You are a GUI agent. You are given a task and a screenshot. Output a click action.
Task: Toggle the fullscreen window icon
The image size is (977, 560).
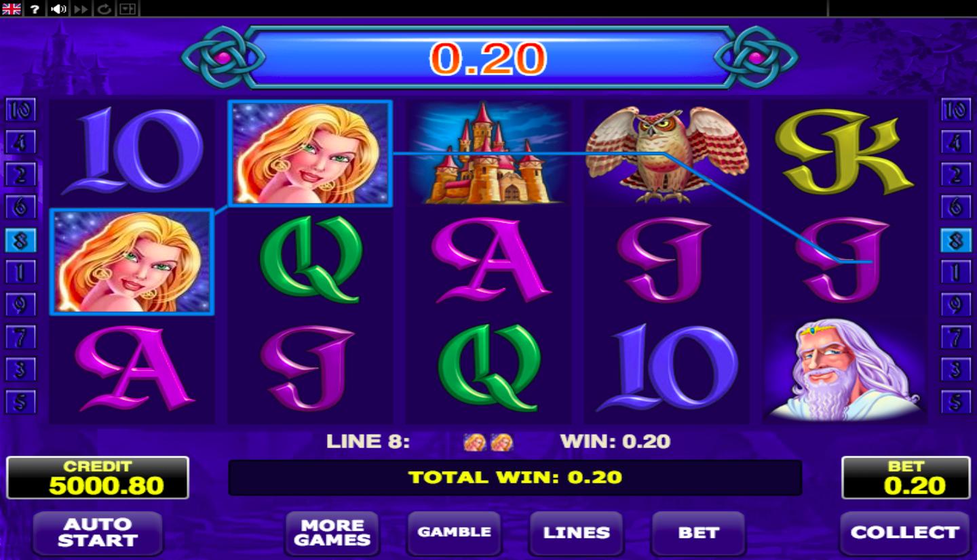[x=127, y=9]
